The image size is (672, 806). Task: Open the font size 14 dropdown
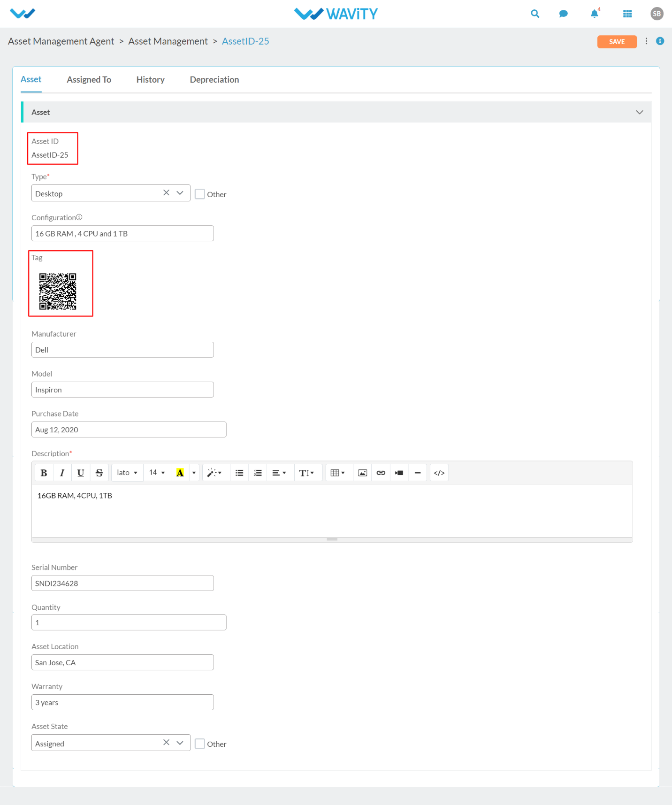tap(157, 473)
